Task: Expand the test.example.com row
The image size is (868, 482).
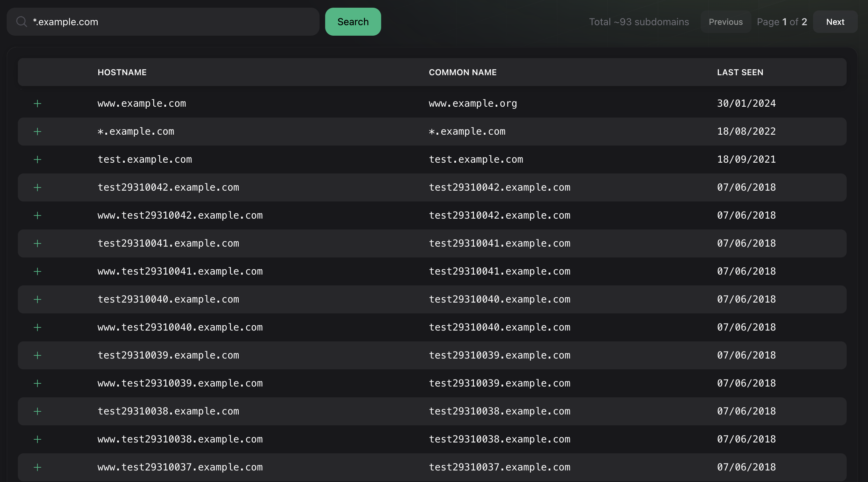Action: coord(37,160)
